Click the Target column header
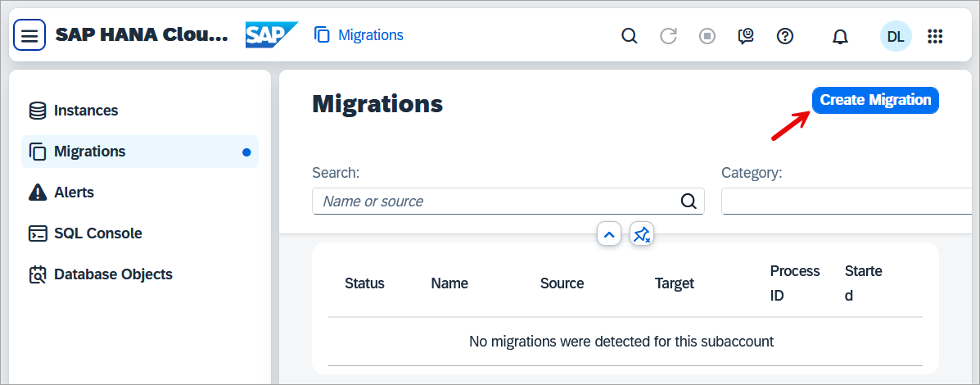Viewport: 980px width, 385px height. (x=675, y=283)
